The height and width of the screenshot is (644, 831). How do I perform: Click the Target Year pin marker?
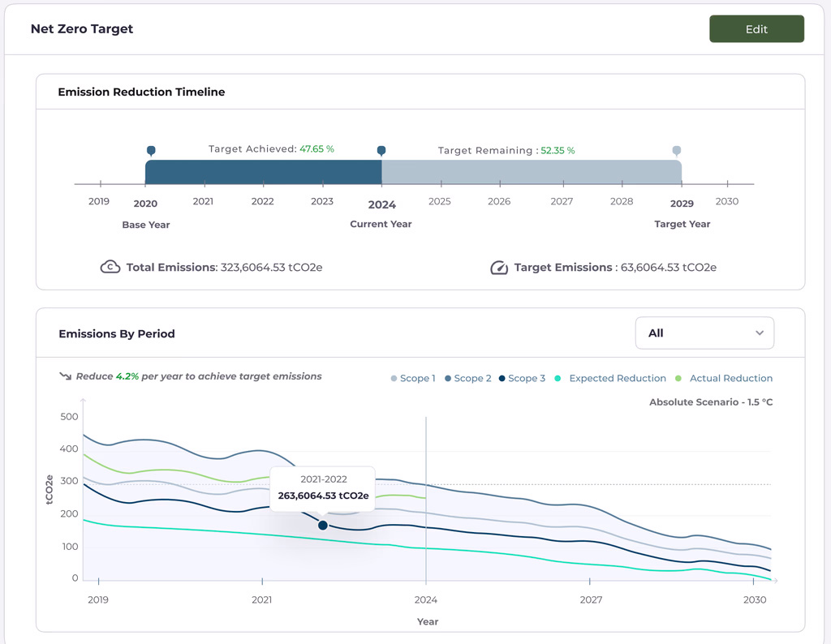[677, 151]
